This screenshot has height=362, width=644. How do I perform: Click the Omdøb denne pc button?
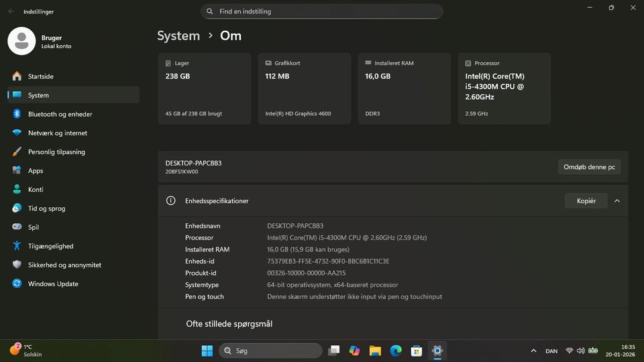(x=589, y=167)
